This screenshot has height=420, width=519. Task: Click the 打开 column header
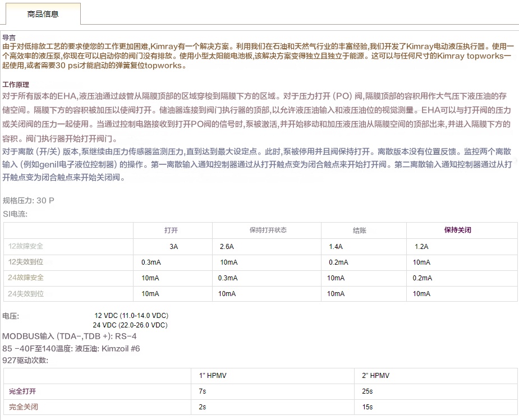pos(171,230)
